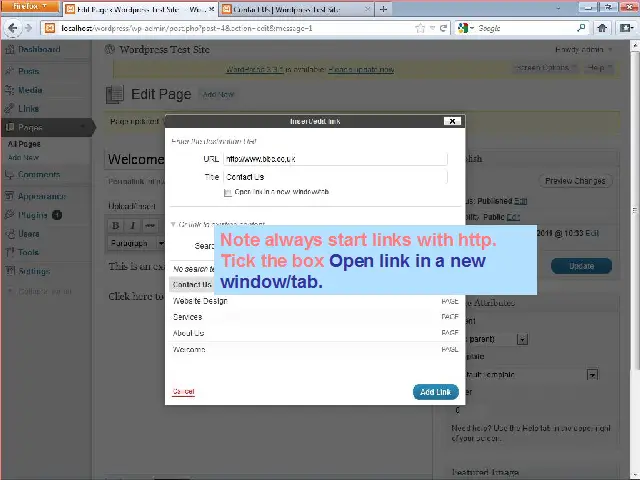This screenshot has width=640, height=480.
Task: Open the Firefox menu dropdown
Action: coord(30,6)
